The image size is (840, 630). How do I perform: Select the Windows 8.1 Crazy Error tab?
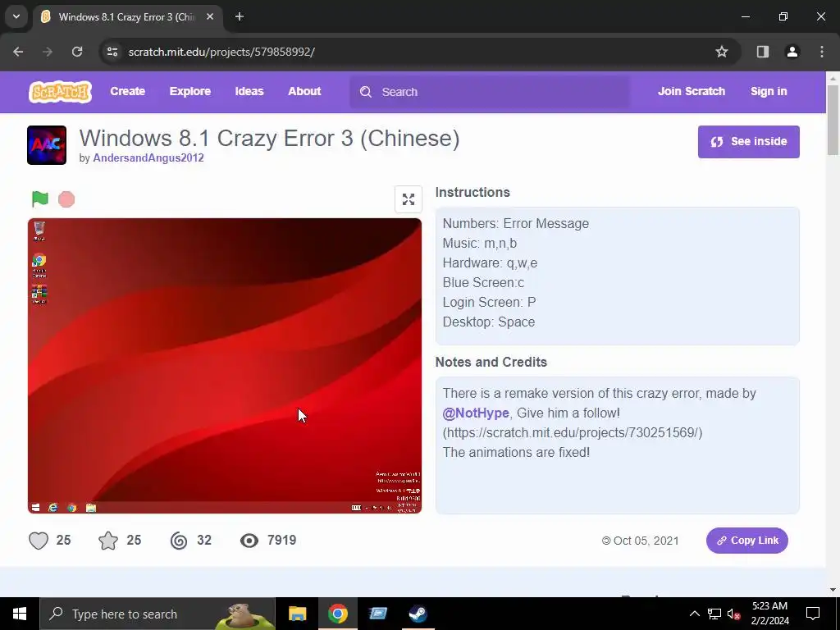(127, 16)
